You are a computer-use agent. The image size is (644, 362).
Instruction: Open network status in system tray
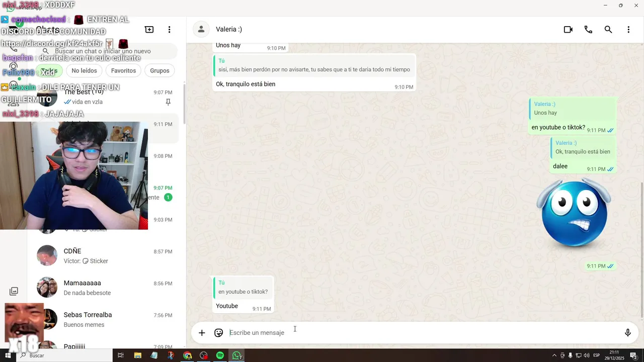(579, 355)
